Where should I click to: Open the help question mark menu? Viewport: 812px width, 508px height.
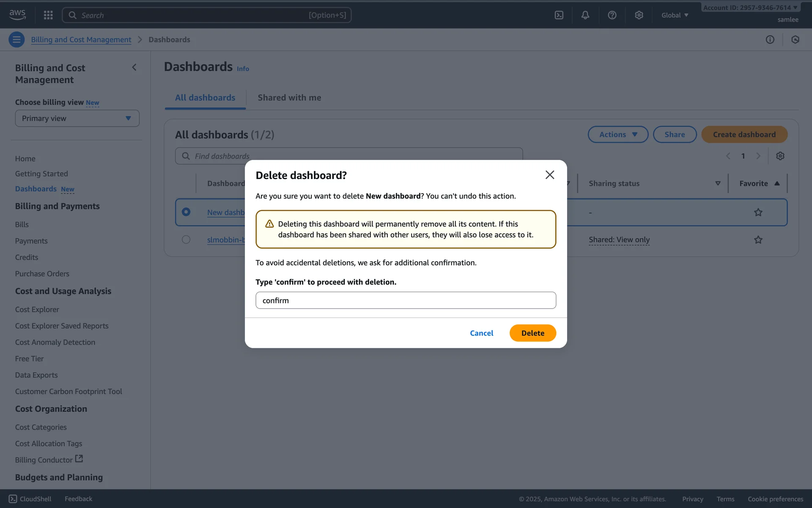(x=612, y=15)
